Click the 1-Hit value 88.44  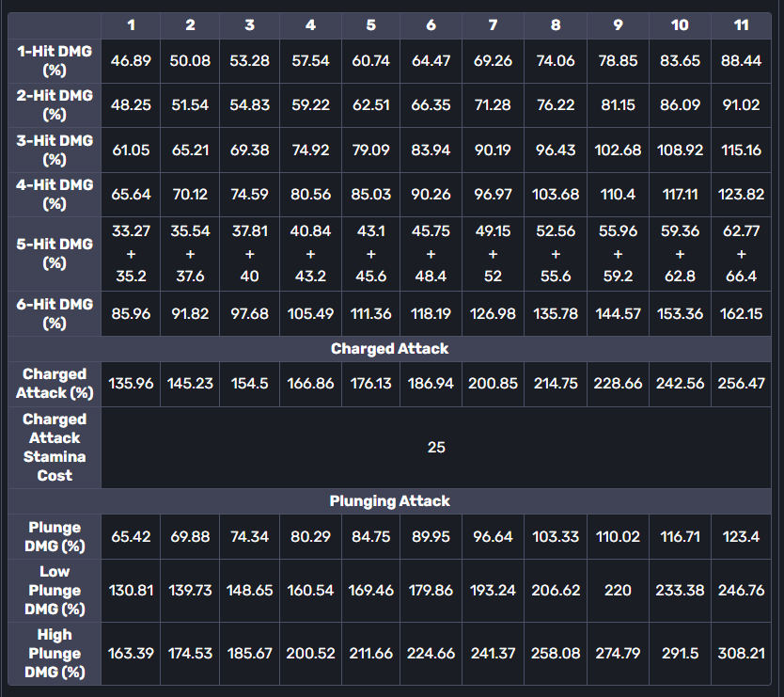tap(741, 60)
